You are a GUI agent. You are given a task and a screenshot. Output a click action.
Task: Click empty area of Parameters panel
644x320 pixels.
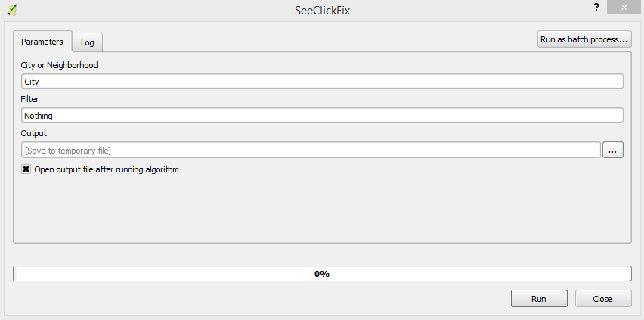322,208
